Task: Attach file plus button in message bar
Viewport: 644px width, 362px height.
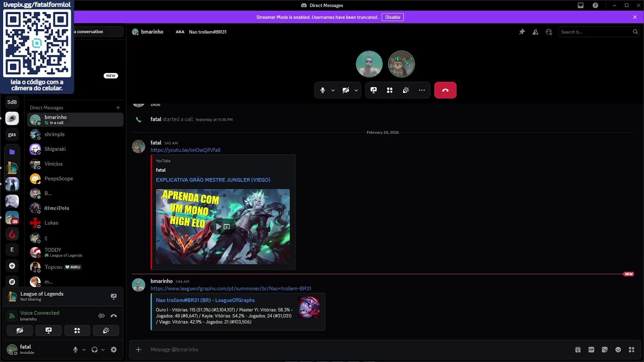Action: [138, 349]
